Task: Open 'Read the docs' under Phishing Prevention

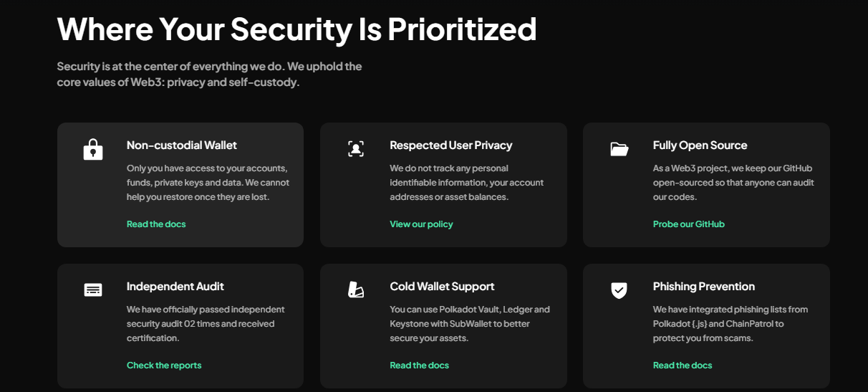Action: click(683, 365)
